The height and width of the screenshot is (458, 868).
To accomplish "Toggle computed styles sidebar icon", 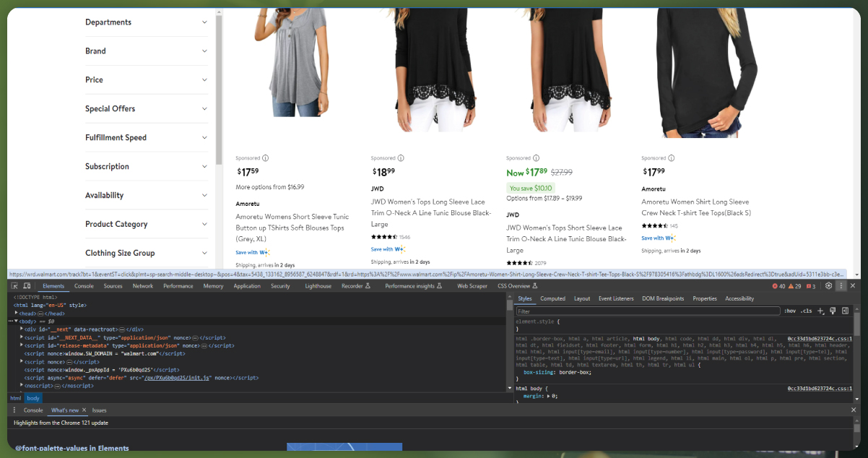I will click(x=845, y=311).
